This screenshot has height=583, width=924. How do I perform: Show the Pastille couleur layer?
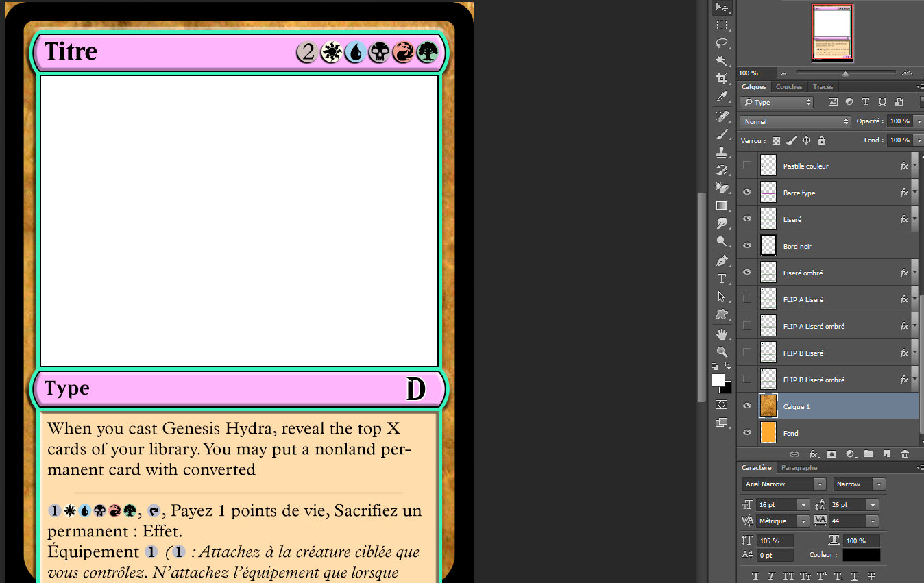[x=747, y=166]
